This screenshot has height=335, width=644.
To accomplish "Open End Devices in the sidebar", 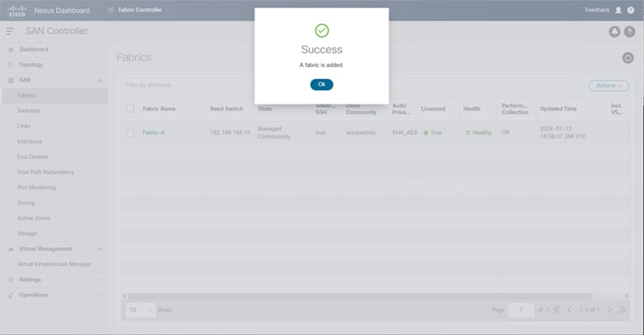I will click(x=33, y=157).
